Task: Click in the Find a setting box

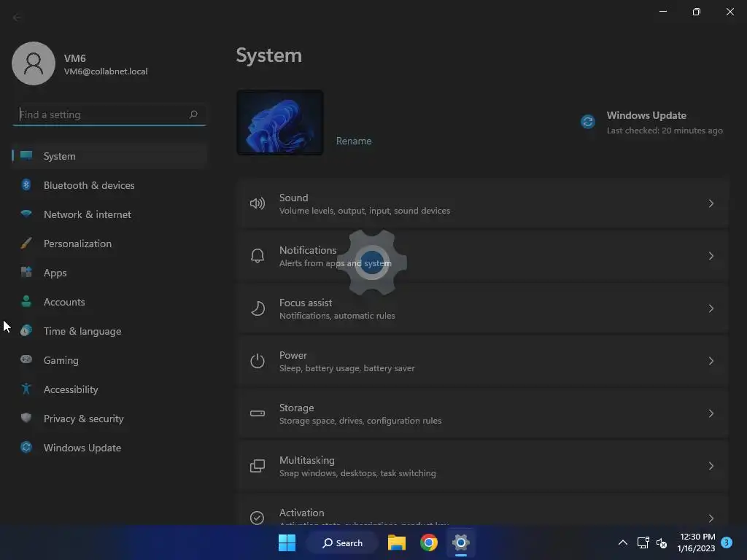Action: 109,114
